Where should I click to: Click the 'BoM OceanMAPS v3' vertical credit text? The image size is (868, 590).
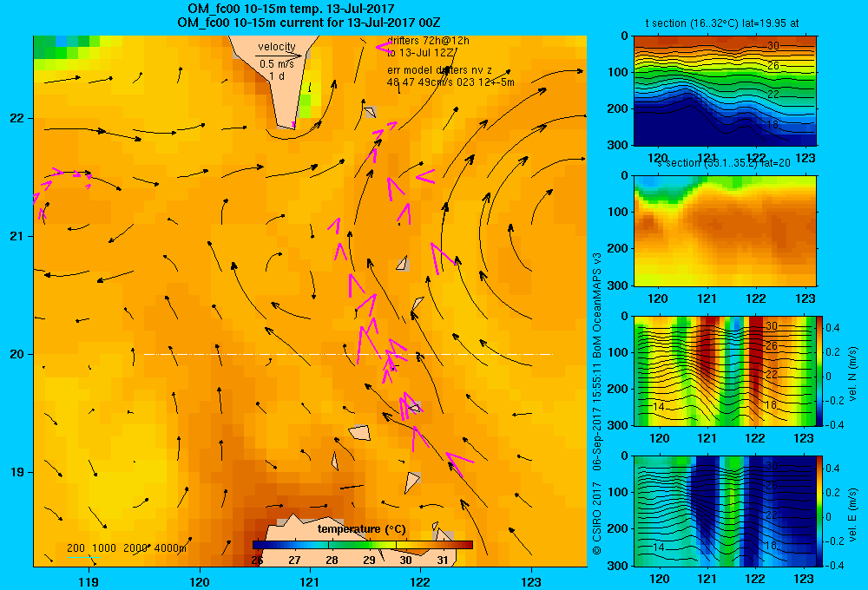tap(597, 305)
